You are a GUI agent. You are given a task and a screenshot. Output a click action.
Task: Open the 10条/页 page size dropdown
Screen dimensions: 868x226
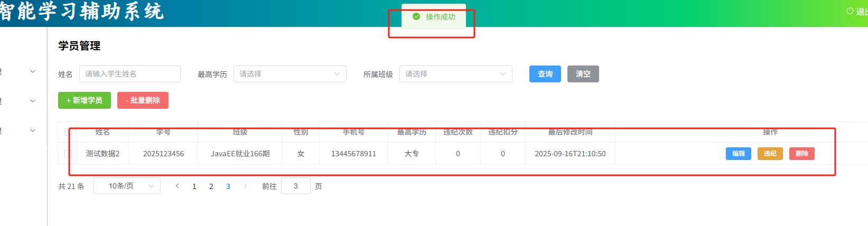click(x=127, y=186)
